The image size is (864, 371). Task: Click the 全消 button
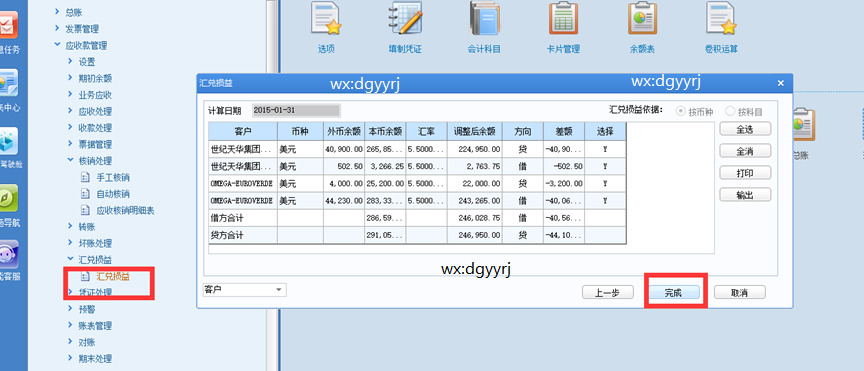tap(745, 150)
